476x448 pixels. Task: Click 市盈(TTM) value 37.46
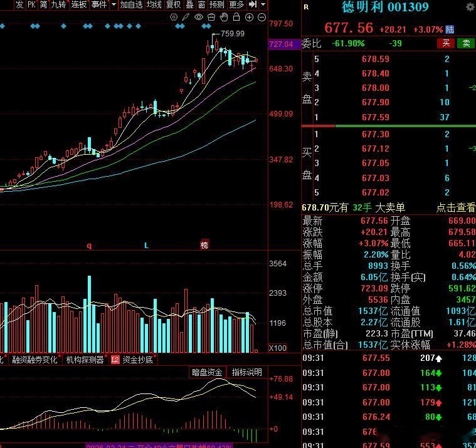coord(465,333)
